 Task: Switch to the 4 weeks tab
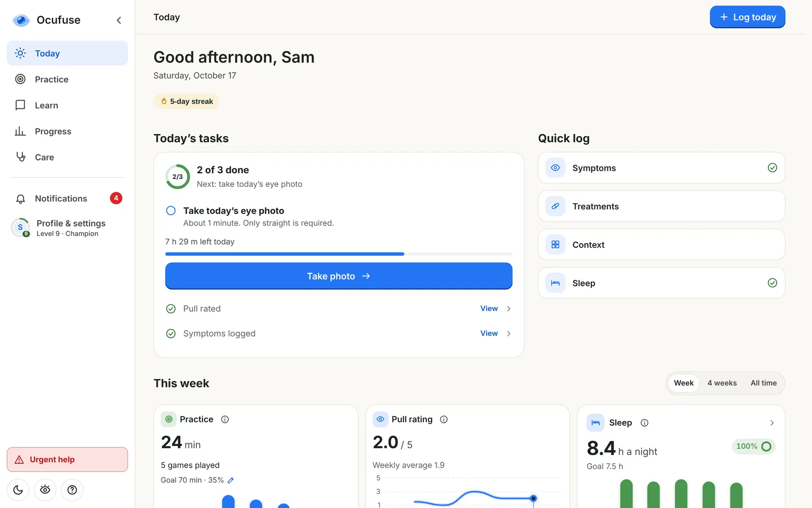(722, 383)
